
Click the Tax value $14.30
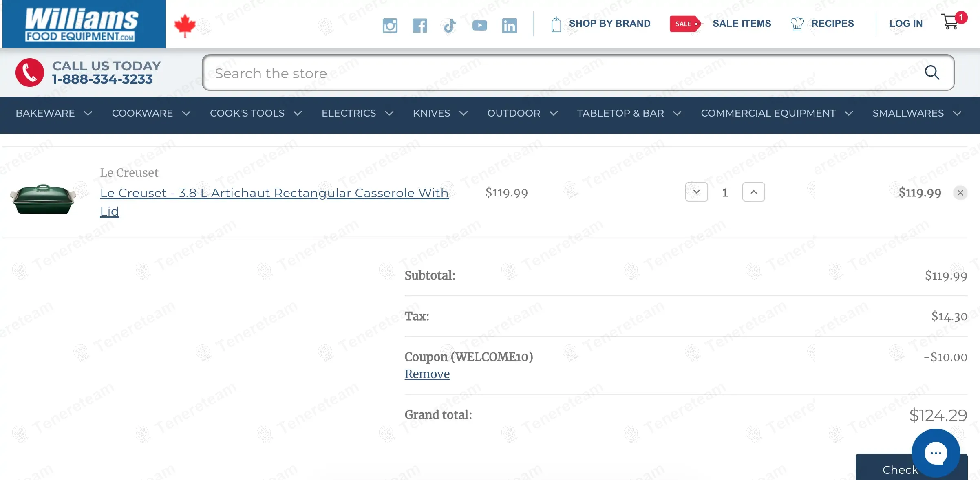pyautogui.click(x=949, y=316)
